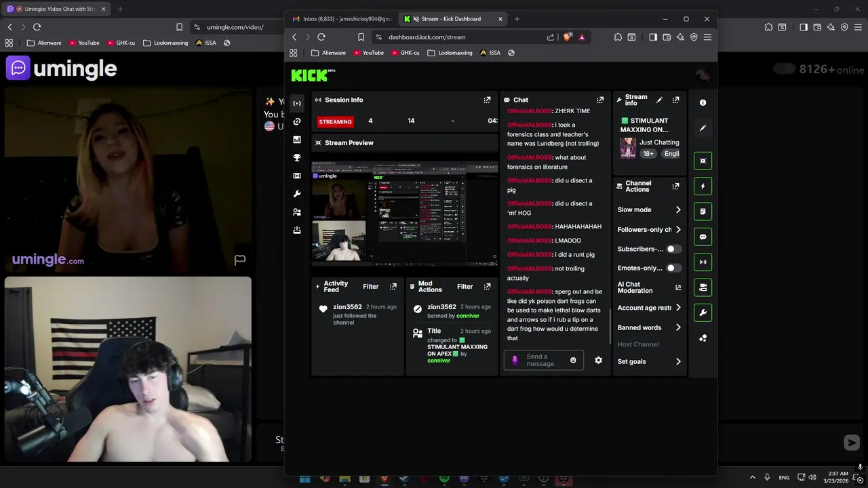Click the pencil edit icon in right toolbar
The image size is (868, 488).
703,127
